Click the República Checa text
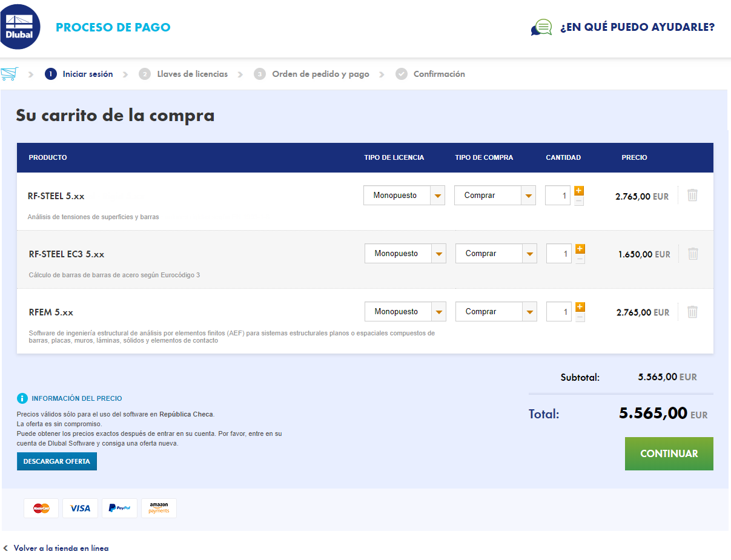The height and width of the screenshot is (560, 731). click(x=186, y=414)
